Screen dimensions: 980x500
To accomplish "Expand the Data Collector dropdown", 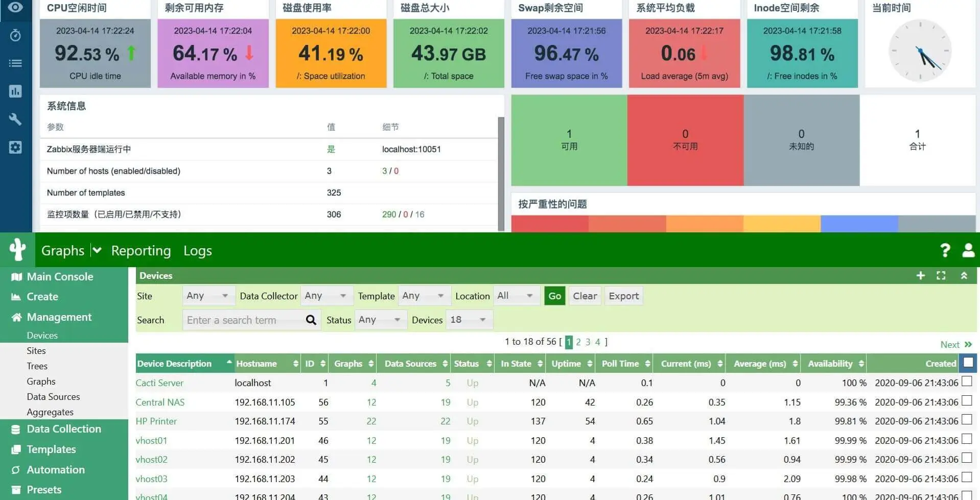I will coord(325,296).
